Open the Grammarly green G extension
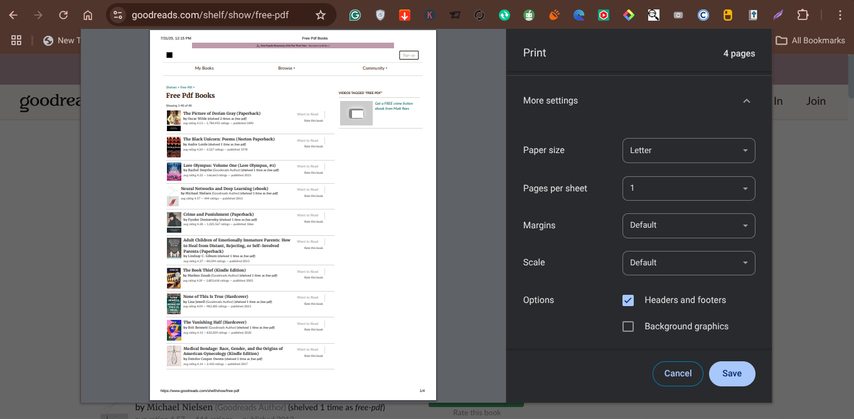This screenshot has width=854, height=419. click(x=355, y=15)
